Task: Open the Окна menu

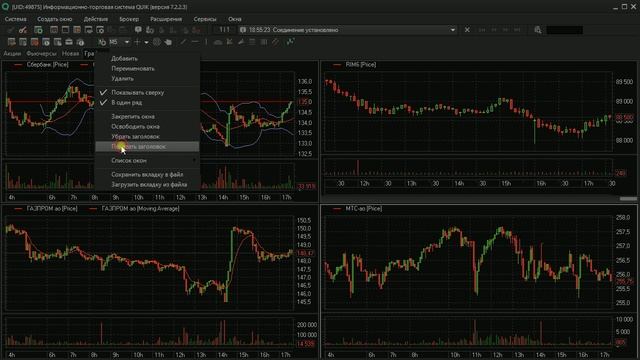Action: 235,19
